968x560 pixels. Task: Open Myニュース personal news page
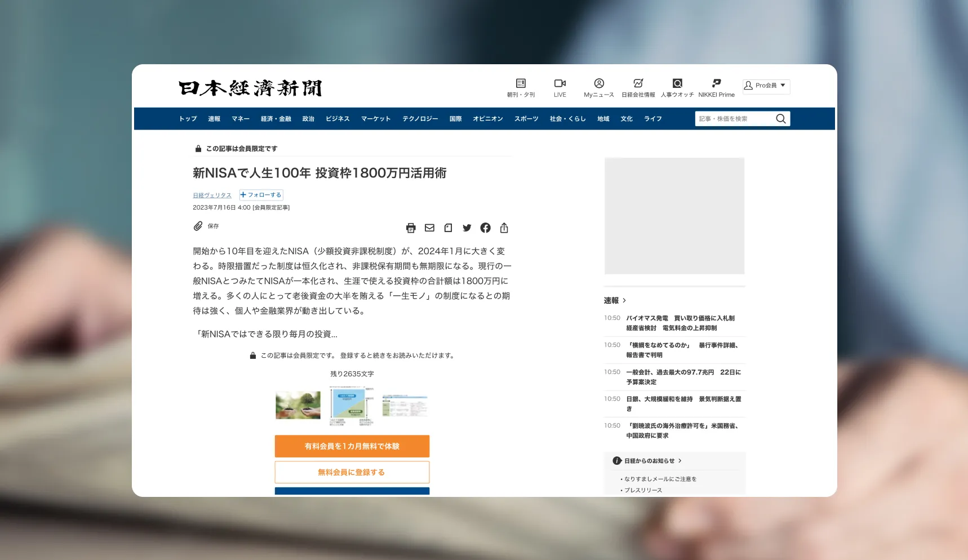point(598,87)
